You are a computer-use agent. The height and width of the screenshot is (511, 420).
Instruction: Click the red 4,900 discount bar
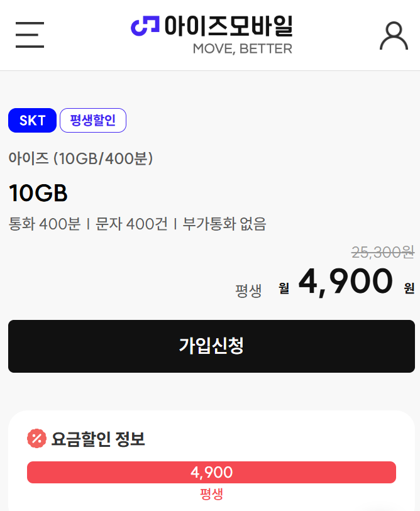pyautogui.click(x=211, y=472)
